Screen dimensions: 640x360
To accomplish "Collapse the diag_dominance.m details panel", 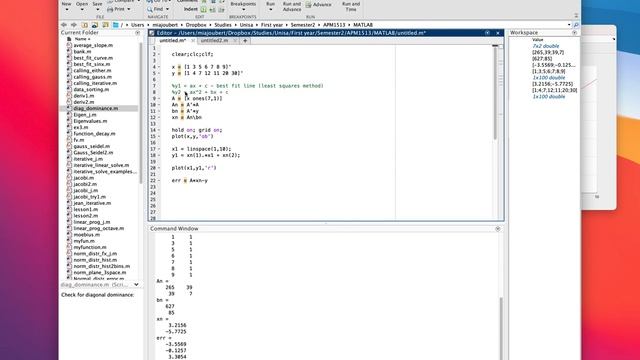I will (x=136, y=284).
